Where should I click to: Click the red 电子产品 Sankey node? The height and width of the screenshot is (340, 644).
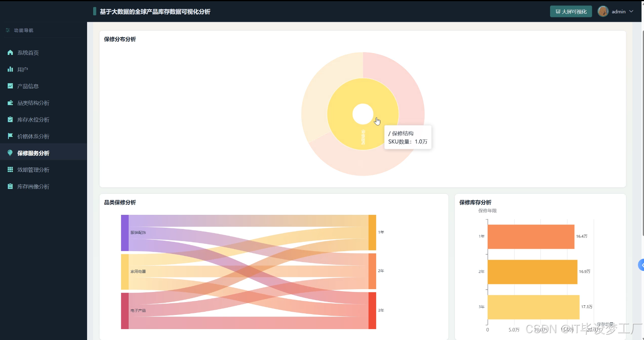tap(125, 311)
